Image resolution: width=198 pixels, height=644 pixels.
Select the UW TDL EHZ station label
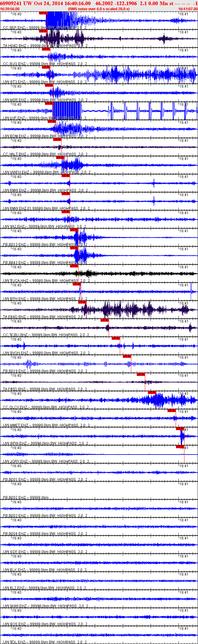pos(45,642)
